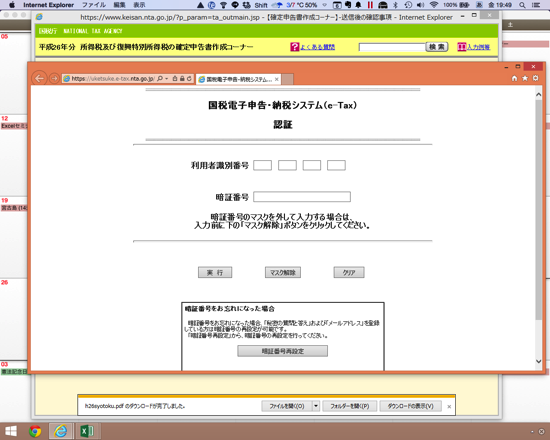The image size is (550, 440).
Task: Open the Wi-Fi status menu
Action: pyautogui.click(x=434, y=5)
